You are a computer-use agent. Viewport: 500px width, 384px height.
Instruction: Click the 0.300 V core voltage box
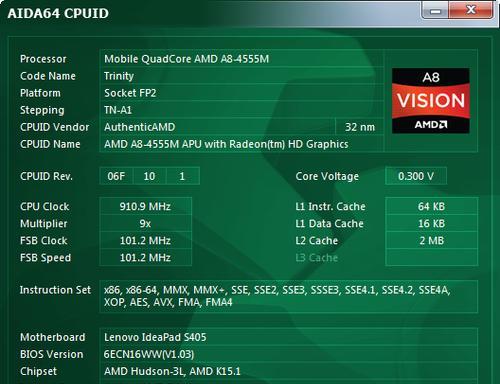[x=416, y=176]
